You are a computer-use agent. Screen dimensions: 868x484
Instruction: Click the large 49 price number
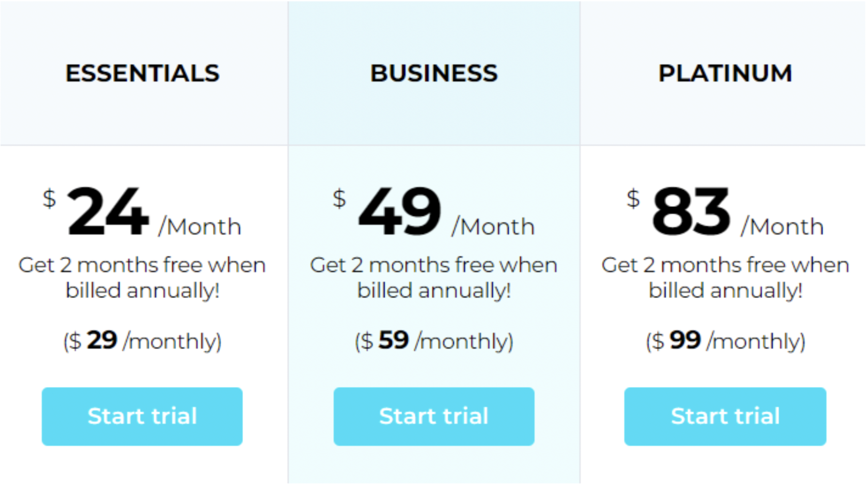(399, 212)
